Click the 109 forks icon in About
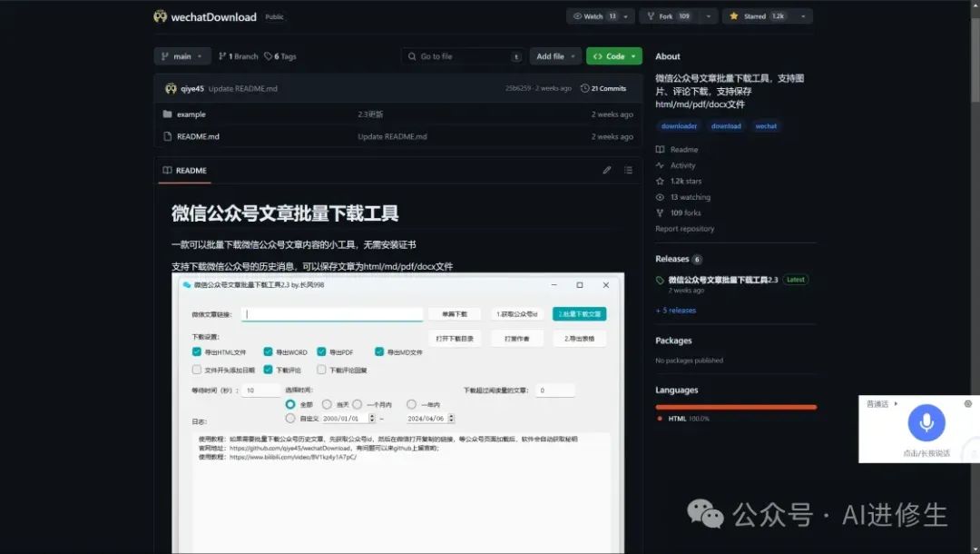This screenshot has height=554, width=980. pos(660,213)
